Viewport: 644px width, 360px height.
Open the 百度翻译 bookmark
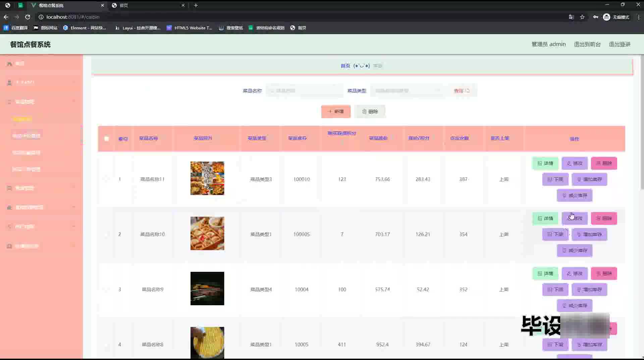16,28
